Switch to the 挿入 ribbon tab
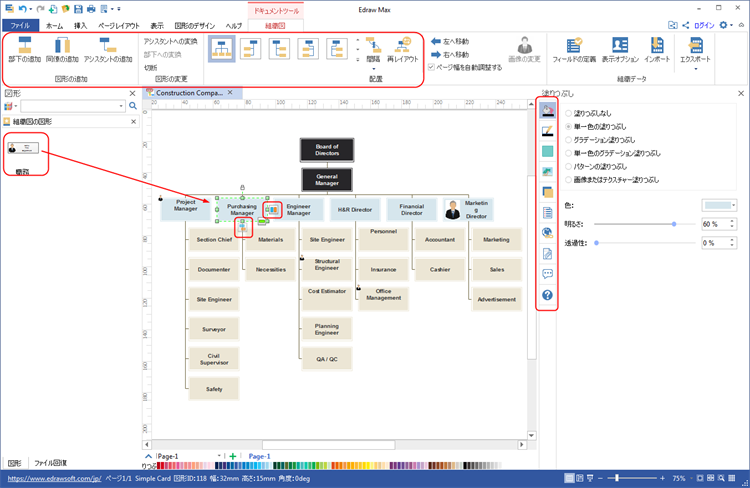750x488 pixels. click(x=80, y=26)
